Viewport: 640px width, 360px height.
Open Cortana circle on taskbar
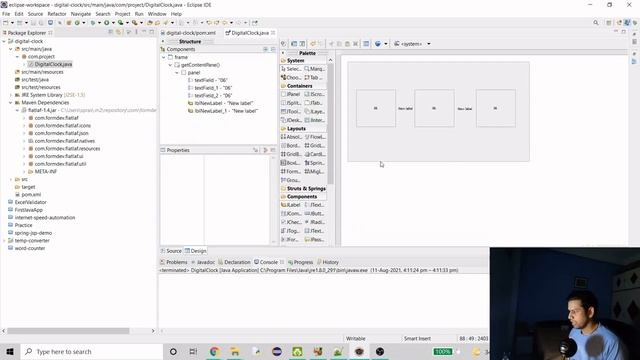173,351
